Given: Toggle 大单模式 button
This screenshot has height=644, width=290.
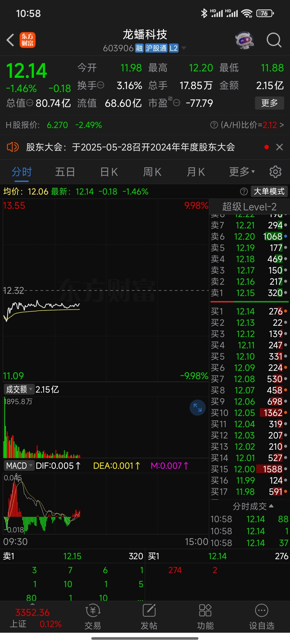Looking at the screenshot, I should tap(269, 191).
